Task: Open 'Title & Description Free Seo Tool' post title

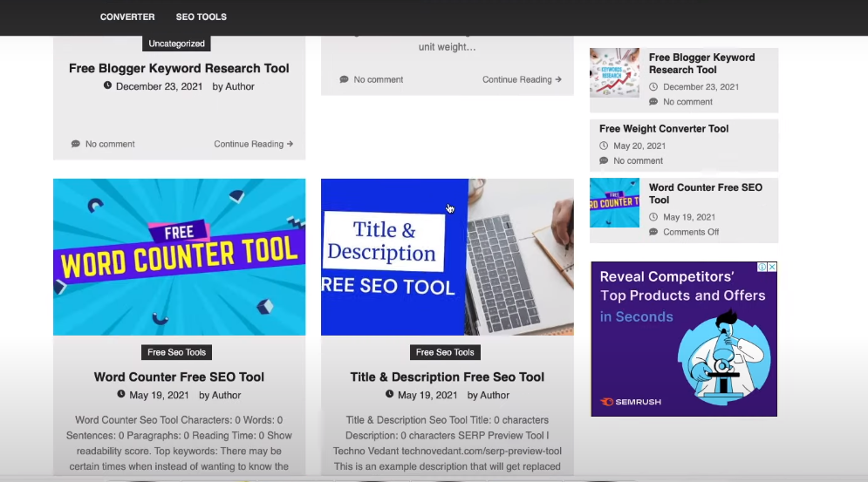Action: pyautogui.click(x=448, y=377)
